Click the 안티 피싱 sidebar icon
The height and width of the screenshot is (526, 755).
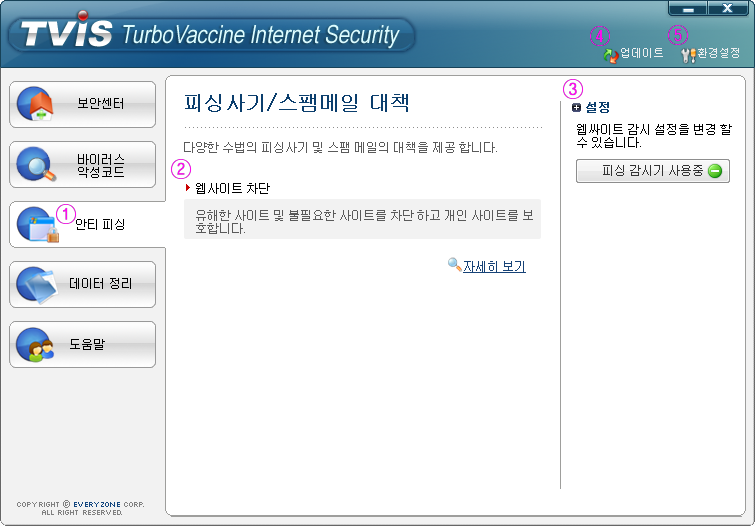tap(38, 225)
